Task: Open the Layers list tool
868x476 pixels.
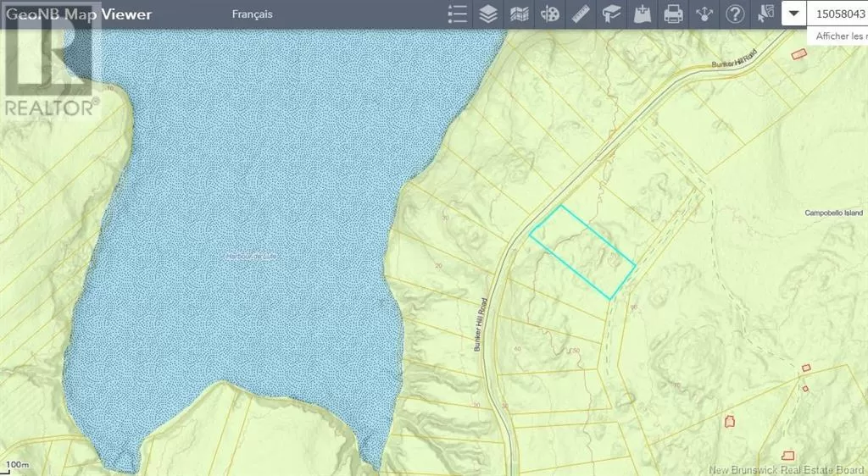Action: (x=488, y=14)
